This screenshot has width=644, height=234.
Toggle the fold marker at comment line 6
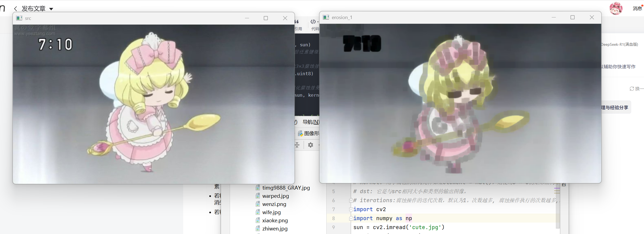pyautogui.click(x=351, y=200)
